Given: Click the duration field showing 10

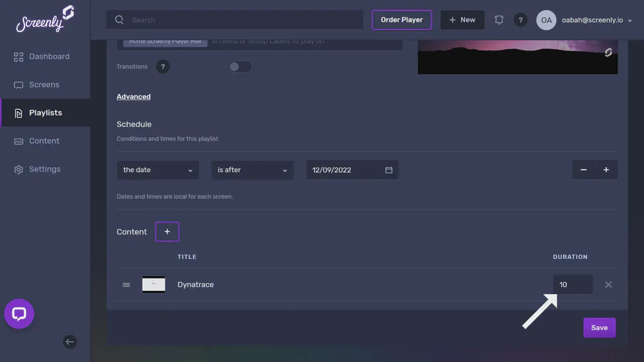Looking at the screenshot, I should click(572, 284).
